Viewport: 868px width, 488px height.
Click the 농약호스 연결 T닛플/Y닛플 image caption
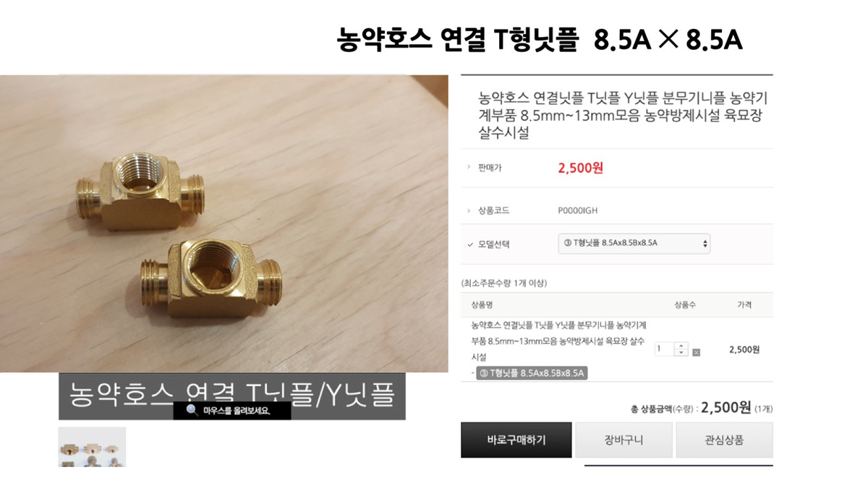(x=231, y=396)
